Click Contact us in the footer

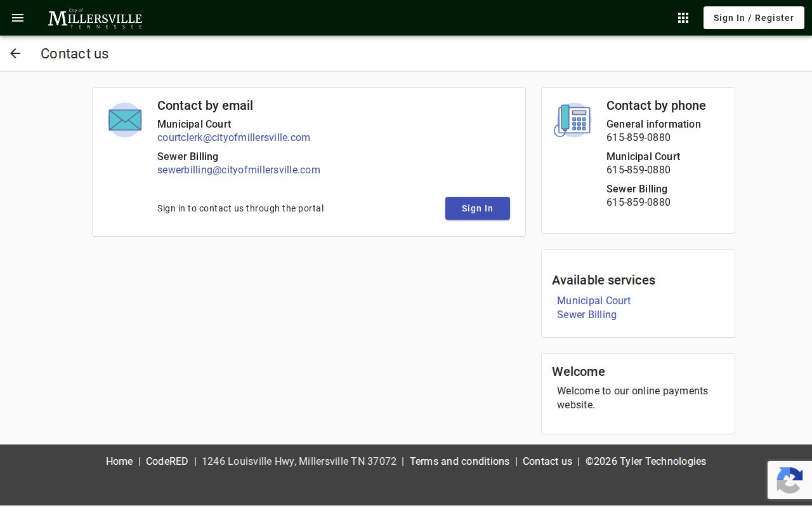point(547,462)
